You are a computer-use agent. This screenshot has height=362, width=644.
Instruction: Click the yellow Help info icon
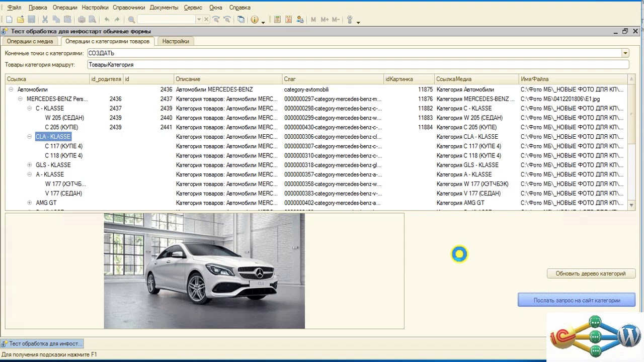(x=255, y=20)
